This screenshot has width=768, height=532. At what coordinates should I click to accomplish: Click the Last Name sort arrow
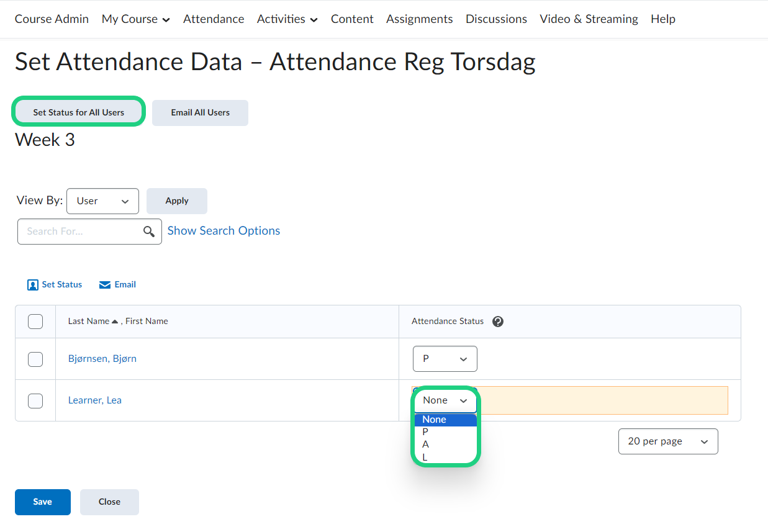point(115,322)
